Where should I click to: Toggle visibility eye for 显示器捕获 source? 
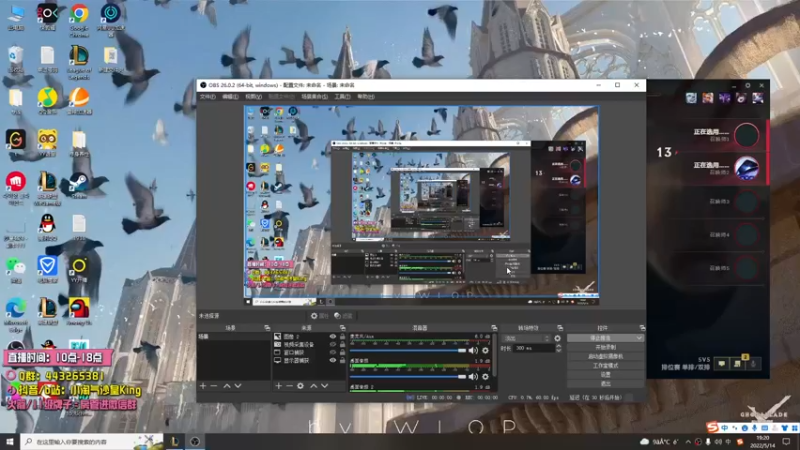click(x=333, y=360)
